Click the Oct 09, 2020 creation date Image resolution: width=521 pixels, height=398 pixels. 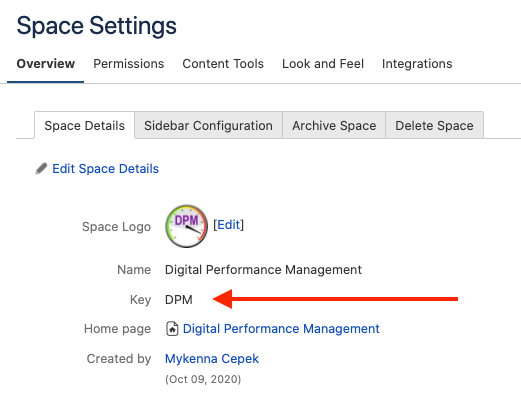pos(203,379)
